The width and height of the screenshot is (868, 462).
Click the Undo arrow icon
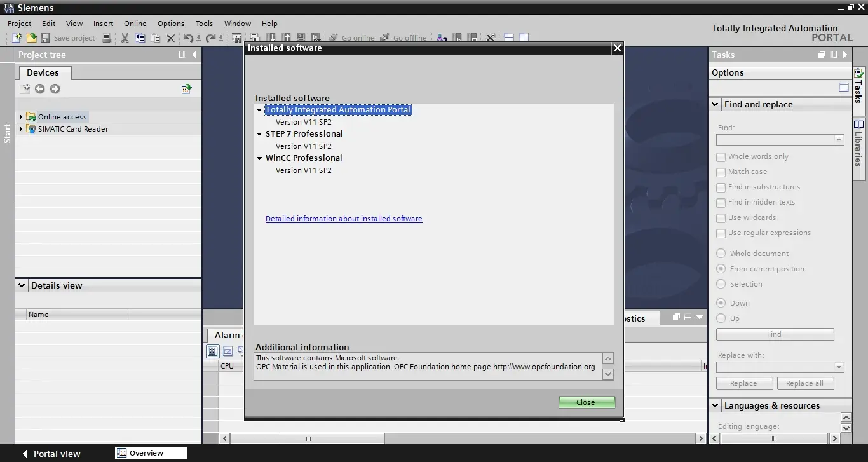pos(188,38)
